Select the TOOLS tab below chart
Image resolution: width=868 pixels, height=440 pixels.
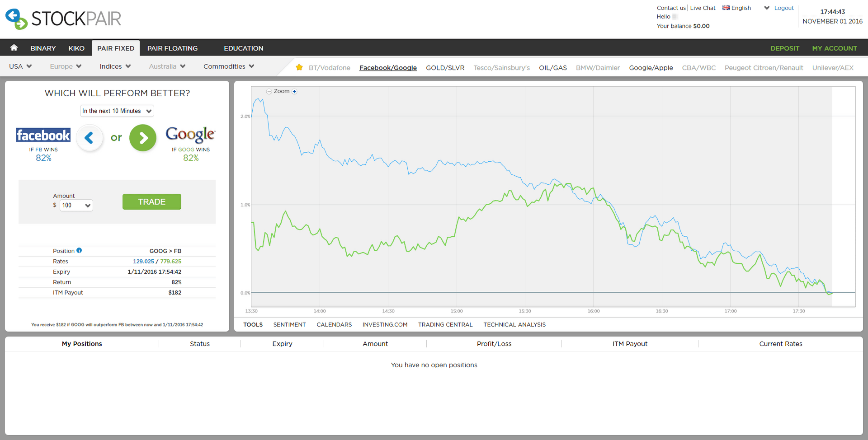253,324
